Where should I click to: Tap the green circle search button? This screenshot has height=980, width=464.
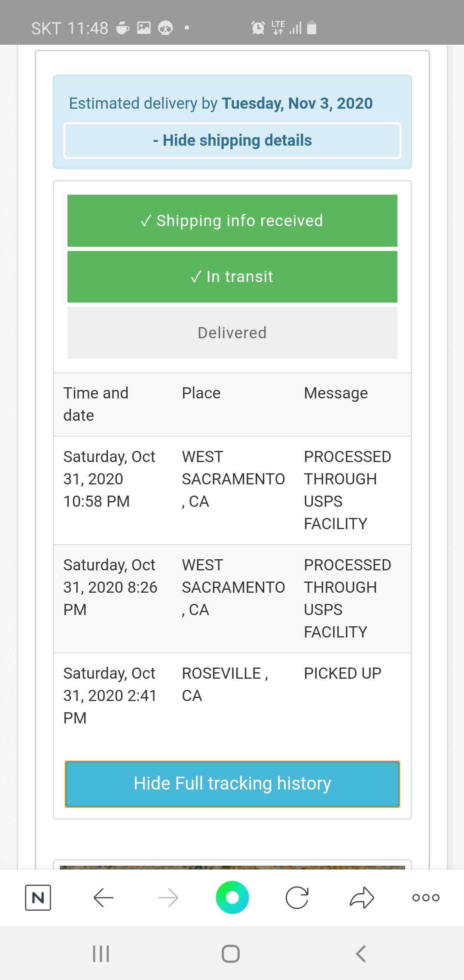point(232,897)
